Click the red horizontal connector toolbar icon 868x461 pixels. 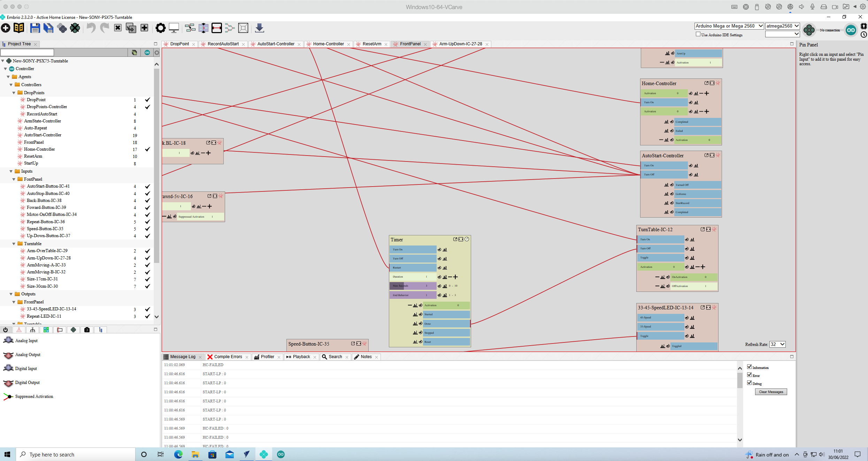tap(216, 28)
